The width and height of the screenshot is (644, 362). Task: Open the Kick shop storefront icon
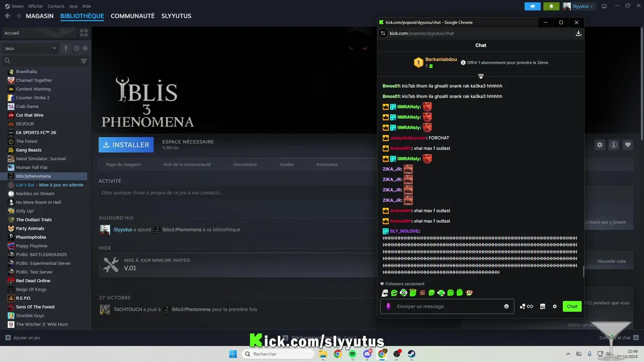542,306
